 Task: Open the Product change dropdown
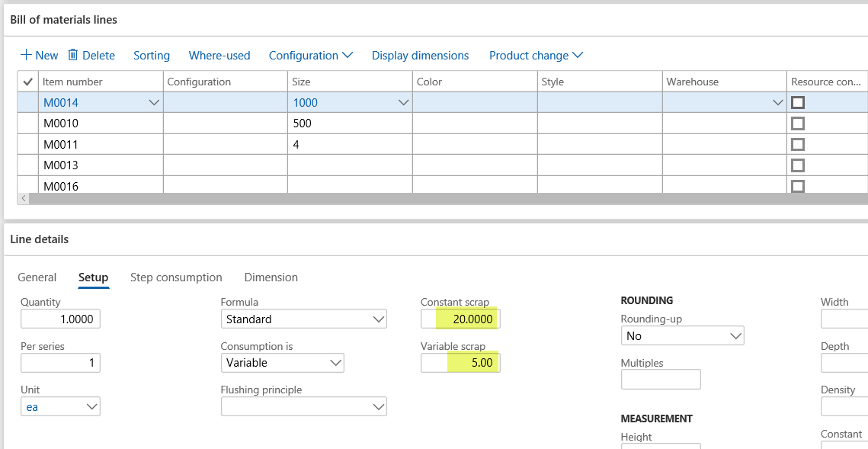[x=536, y=56]
